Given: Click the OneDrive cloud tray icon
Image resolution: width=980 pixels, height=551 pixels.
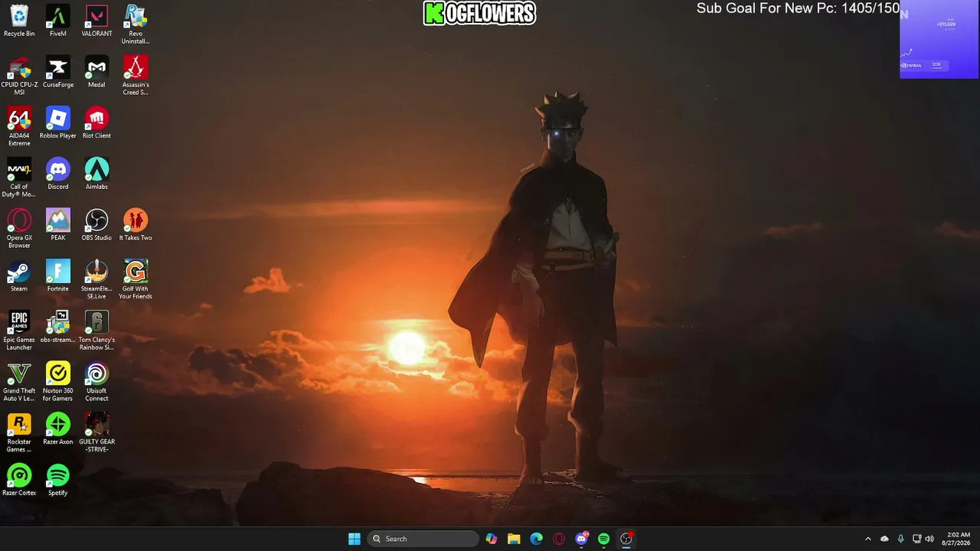Looking at the screenshot, I should [884, 539].
